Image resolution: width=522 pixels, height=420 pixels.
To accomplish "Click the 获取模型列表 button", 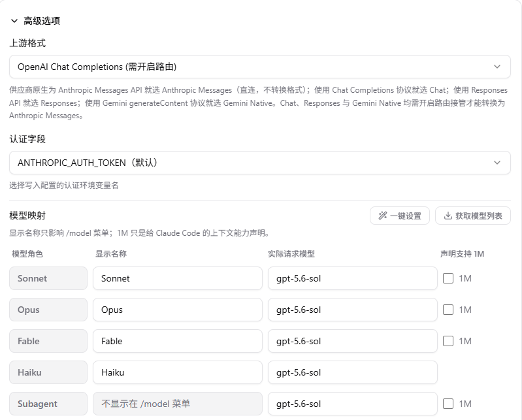I will 473,216.
